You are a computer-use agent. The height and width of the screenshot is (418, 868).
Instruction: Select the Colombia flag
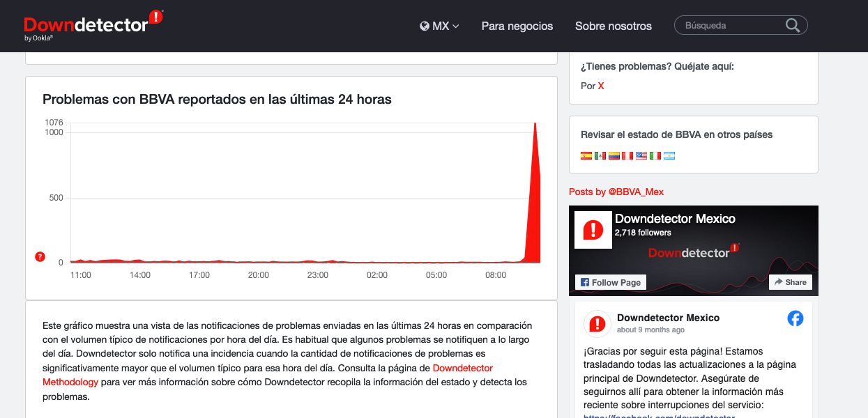coord(614,156)
